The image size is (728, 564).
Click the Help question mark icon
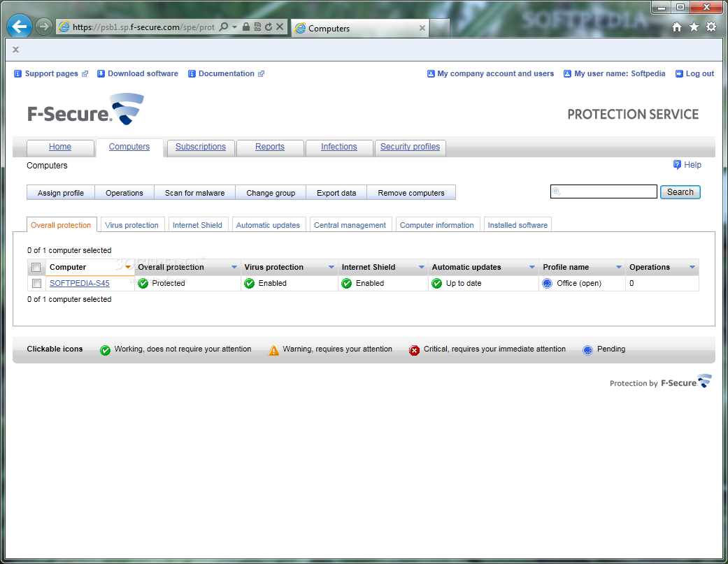(x=677, y=165)
